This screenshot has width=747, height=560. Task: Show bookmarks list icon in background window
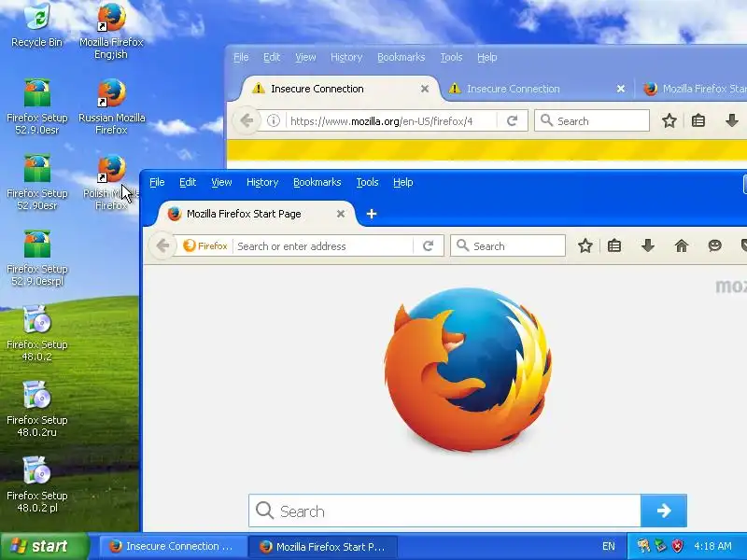(x=698, y=121)
